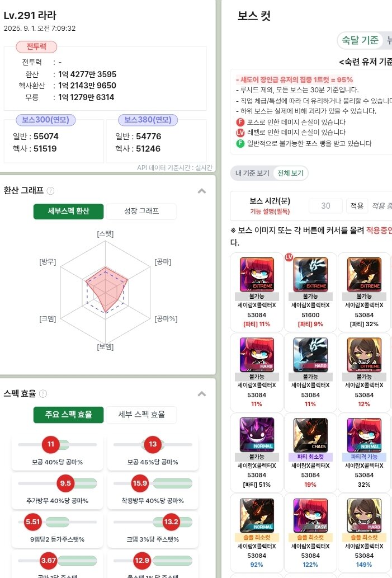This screenshot has width=392, height=578.
Task: Collapse the 스펙 효율 section chevron
Action: tap(201, 394)
